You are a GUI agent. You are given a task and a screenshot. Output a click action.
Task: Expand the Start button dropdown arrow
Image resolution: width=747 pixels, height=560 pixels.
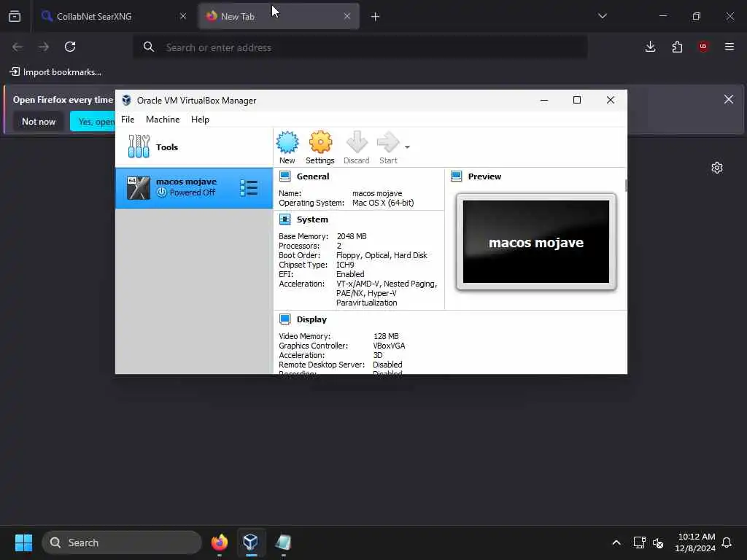click(x=407, y=147)
